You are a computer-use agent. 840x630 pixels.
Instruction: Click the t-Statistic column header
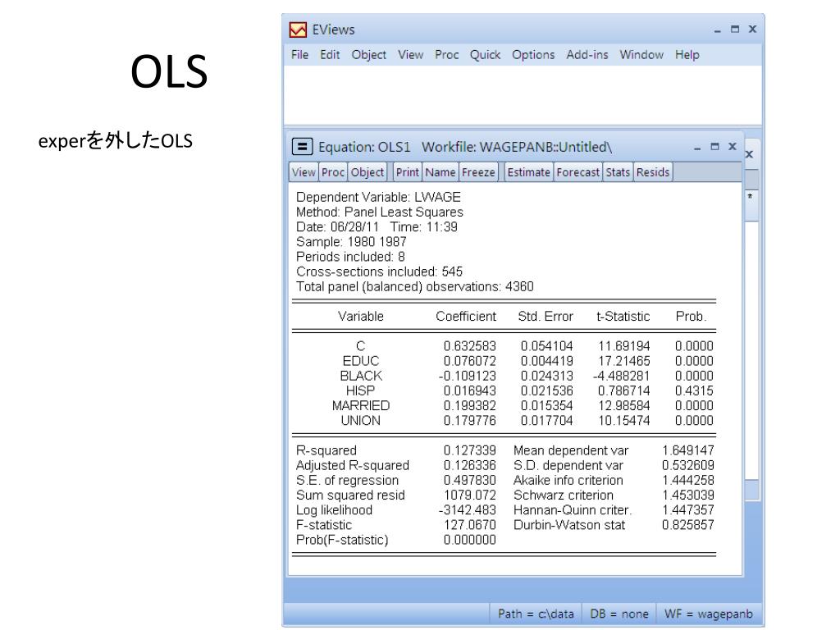point(623,316)
